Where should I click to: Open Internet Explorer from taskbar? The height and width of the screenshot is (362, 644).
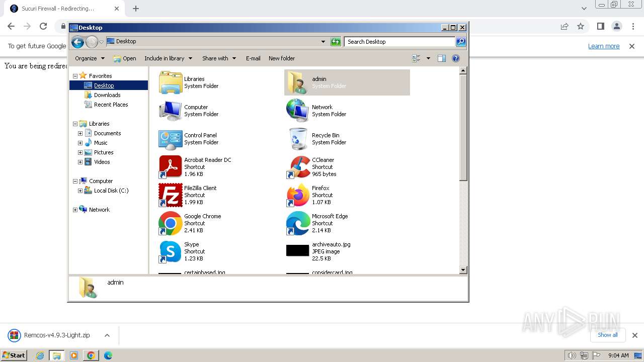40,355
